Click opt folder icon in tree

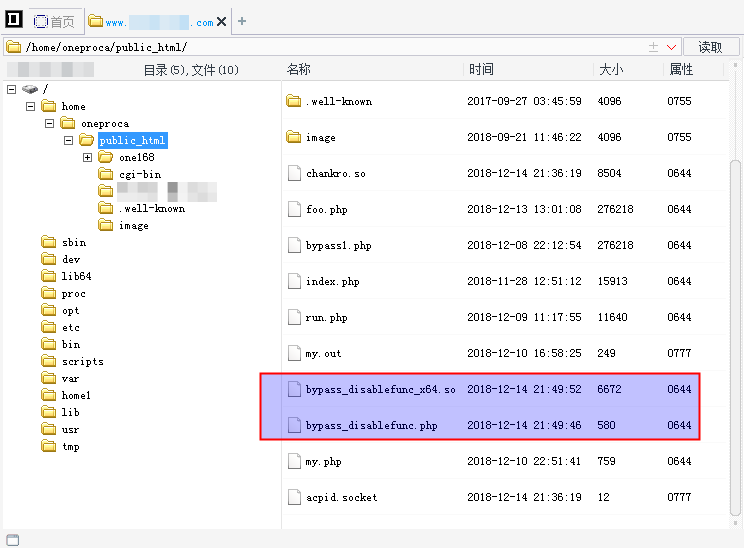49,310
